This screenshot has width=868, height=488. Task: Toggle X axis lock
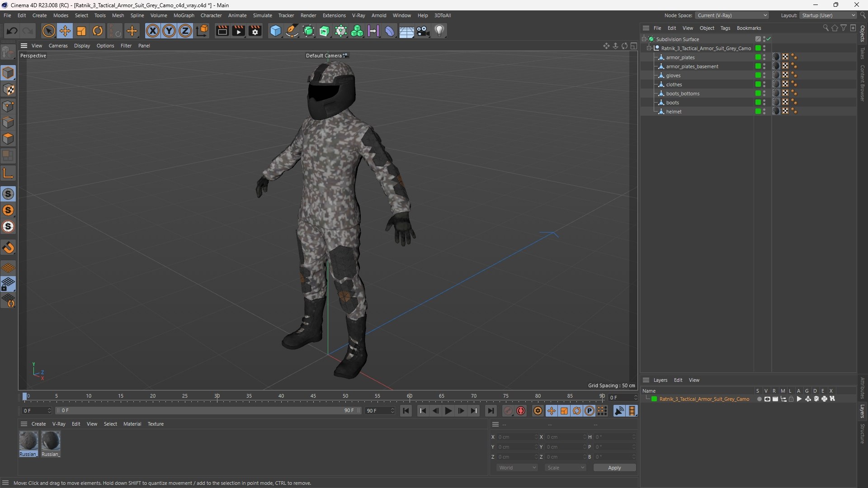point(153,31)
